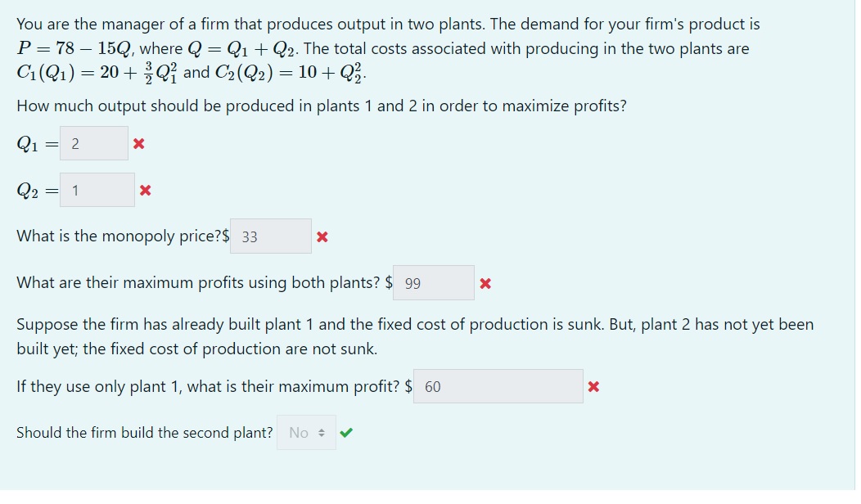
Task: Click the red X next to monopoly price answer
Action: click(322, 236)
